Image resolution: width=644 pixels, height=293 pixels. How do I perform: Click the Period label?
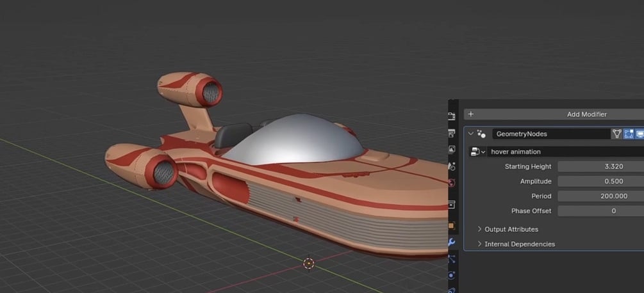coord(541,196)
